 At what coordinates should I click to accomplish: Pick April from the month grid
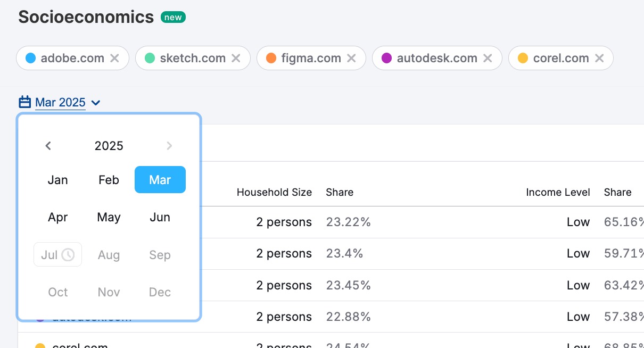pyautogui.click(x=57, y=217)
